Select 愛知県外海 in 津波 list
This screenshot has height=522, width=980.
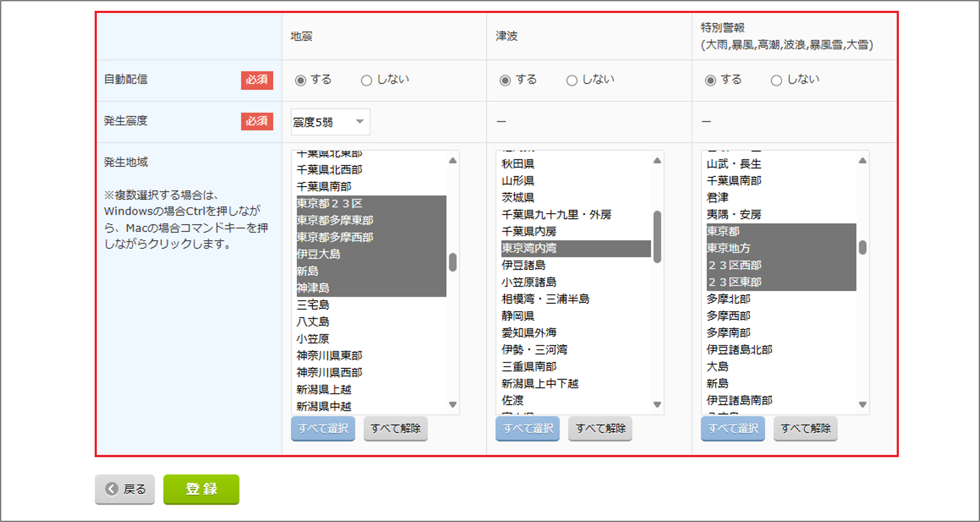pos(576,333)
